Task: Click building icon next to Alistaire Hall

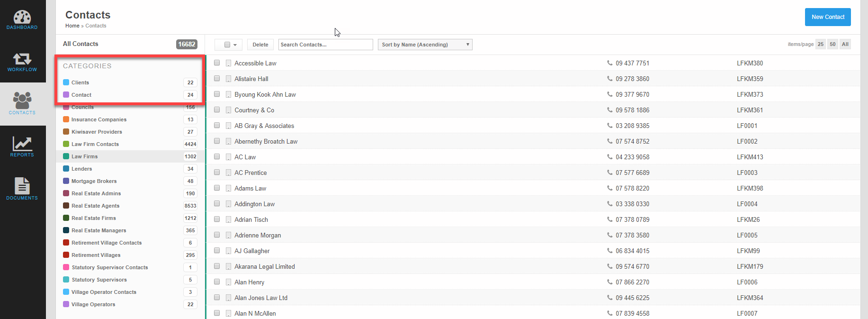Action: coord(228,79)
